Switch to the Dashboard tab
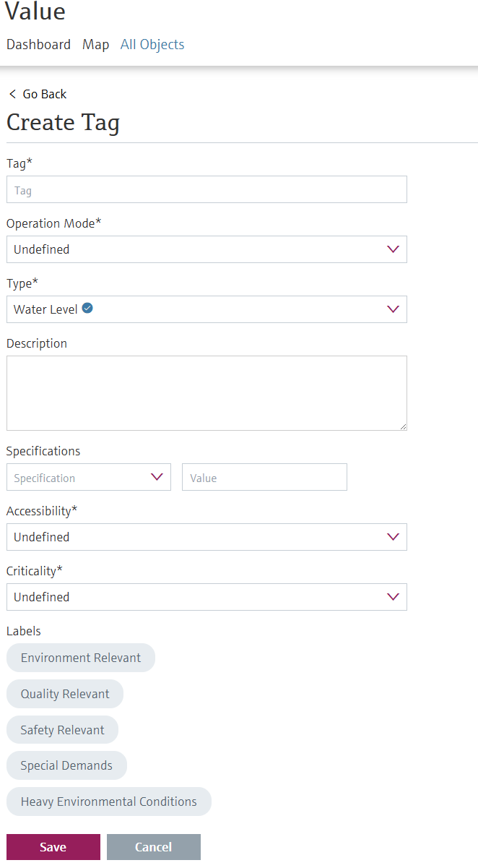 39,44
